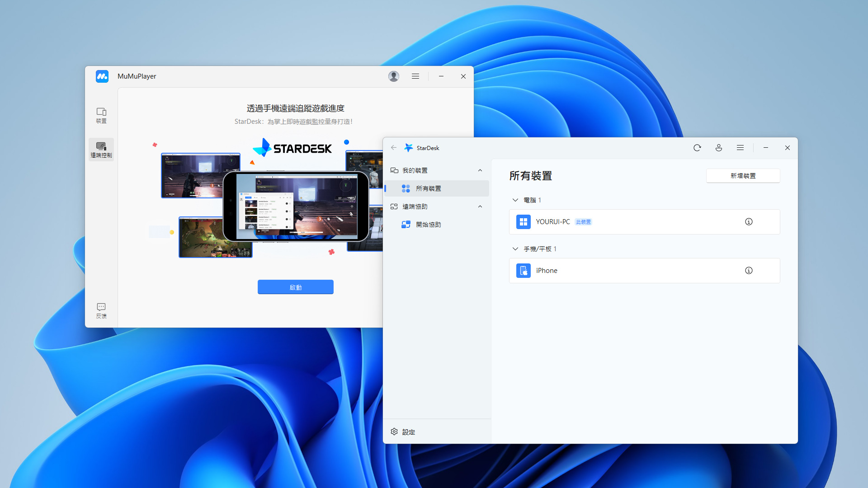Minimize the StarDesk window

pyautogui.click(x=766, y=148)
